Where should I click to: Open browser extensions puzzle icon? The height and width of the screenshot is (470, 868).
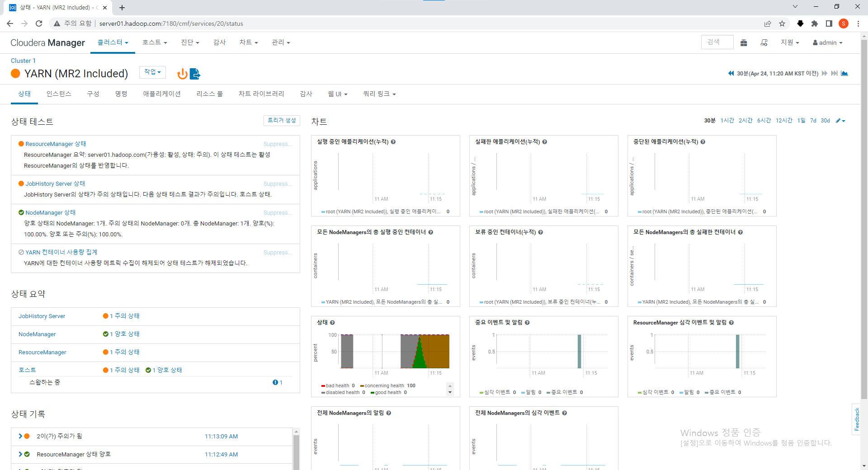(815, 23)
